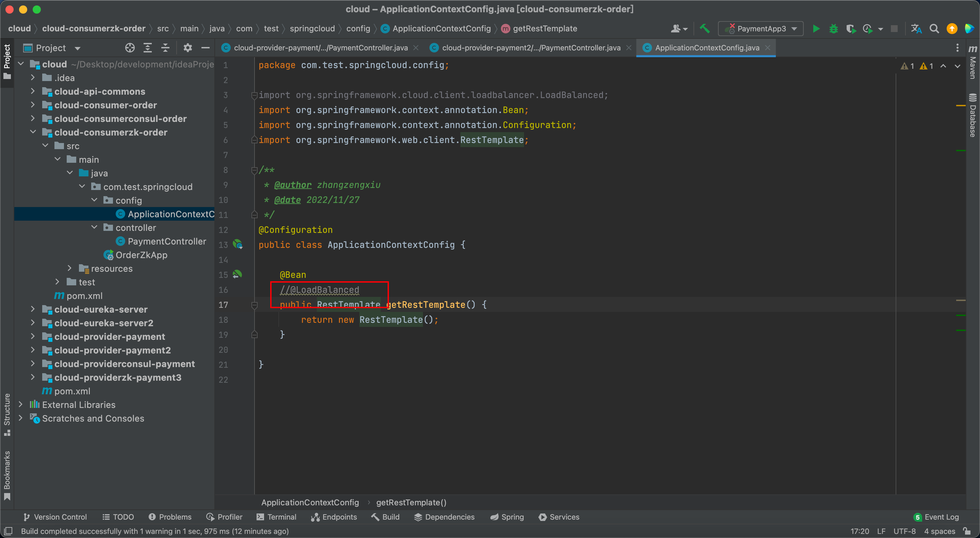Select opened file crosshair icon in Project panel
The image size is (980, 538).
(130, 48)
